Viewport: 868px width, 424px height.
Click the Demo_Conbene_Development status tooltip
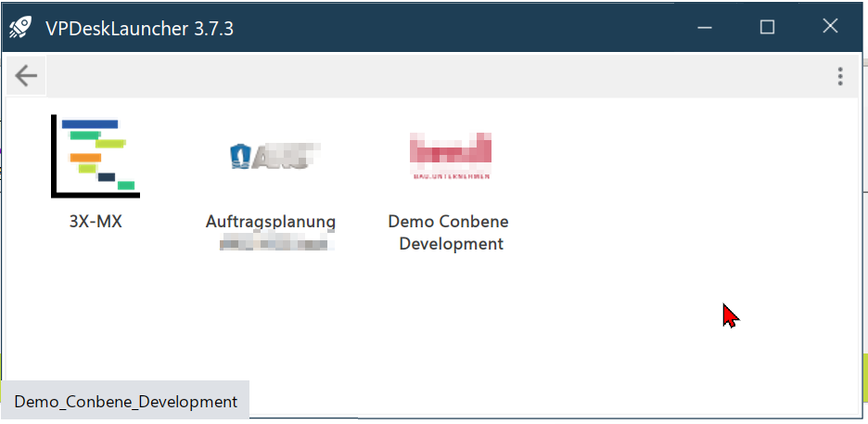(x=125, y=402)
